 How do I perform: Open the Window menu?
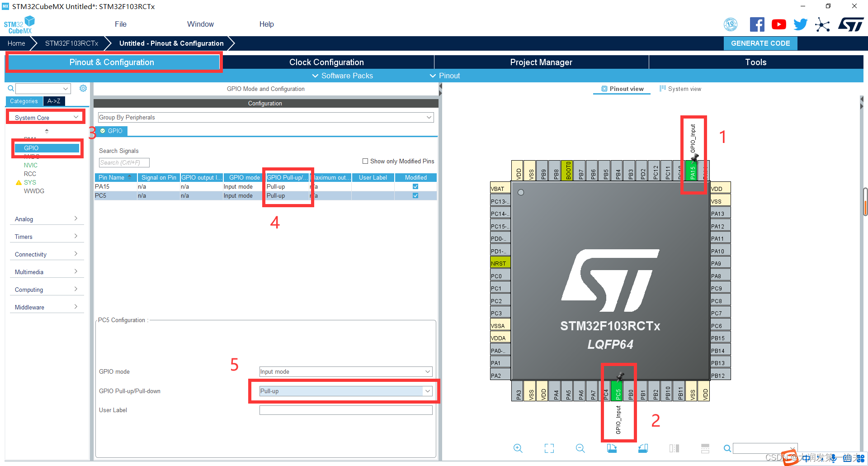[200, 24]
